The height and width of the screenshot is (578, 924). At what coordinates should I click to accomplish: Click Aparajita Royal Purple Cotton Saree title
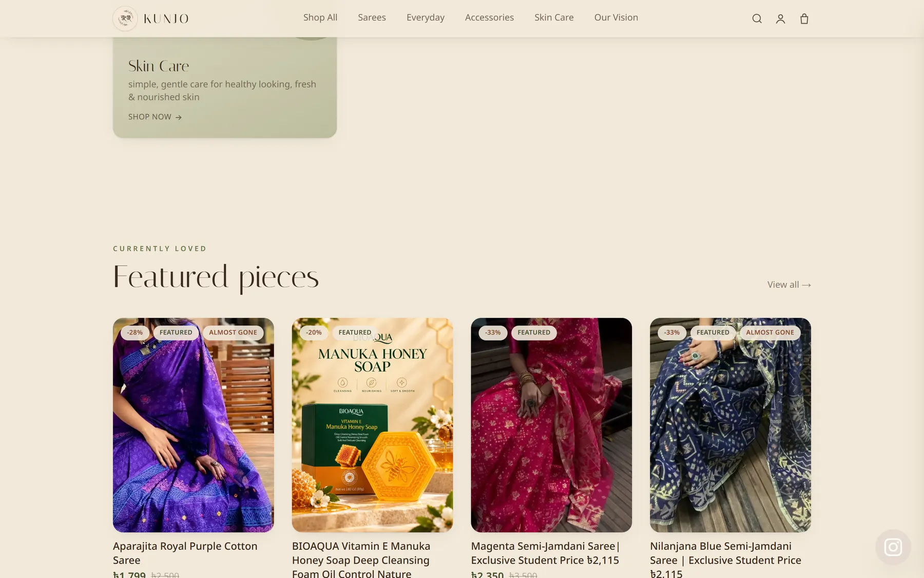185,553
